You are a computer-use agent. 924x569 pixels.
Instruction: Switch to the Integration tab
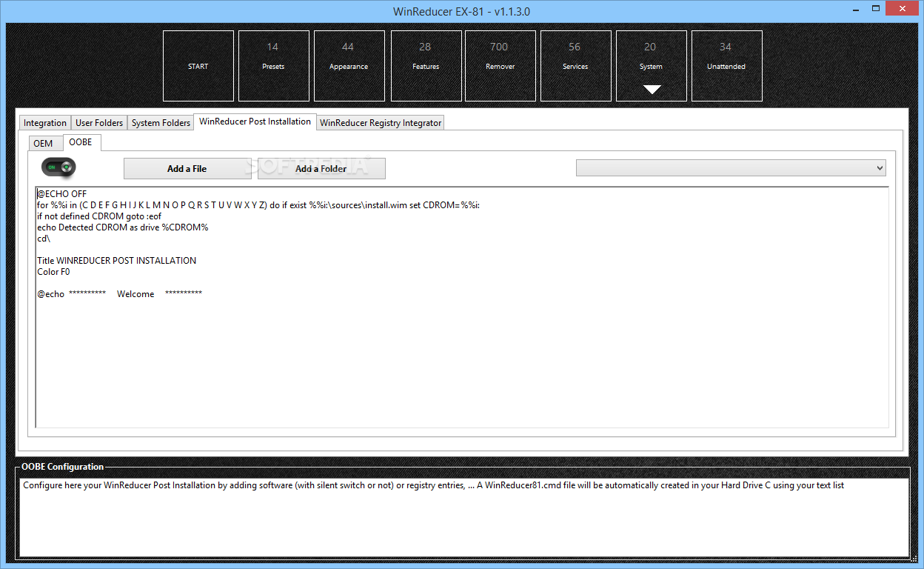coord(45,123)
